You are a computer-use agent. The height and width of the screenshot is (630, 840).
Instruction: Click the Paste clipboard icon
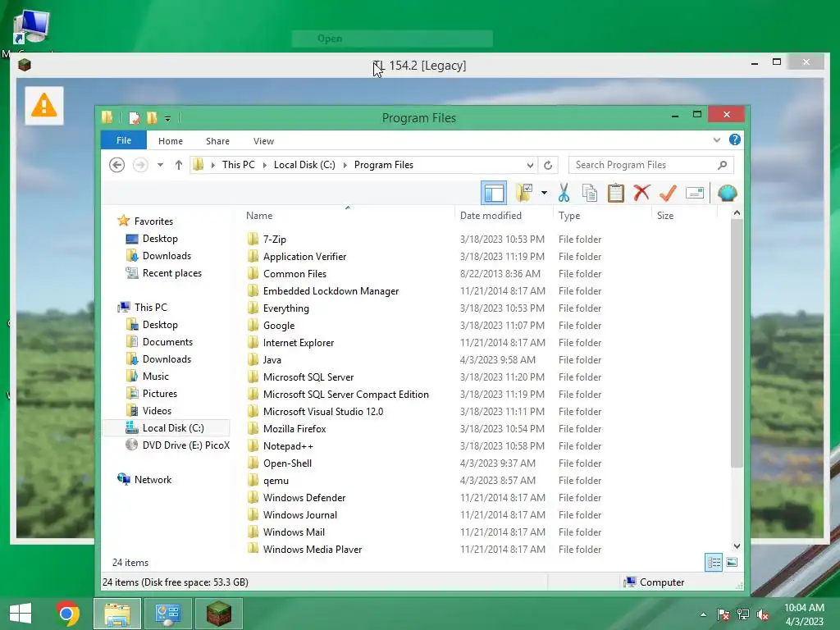click(615, 193)
